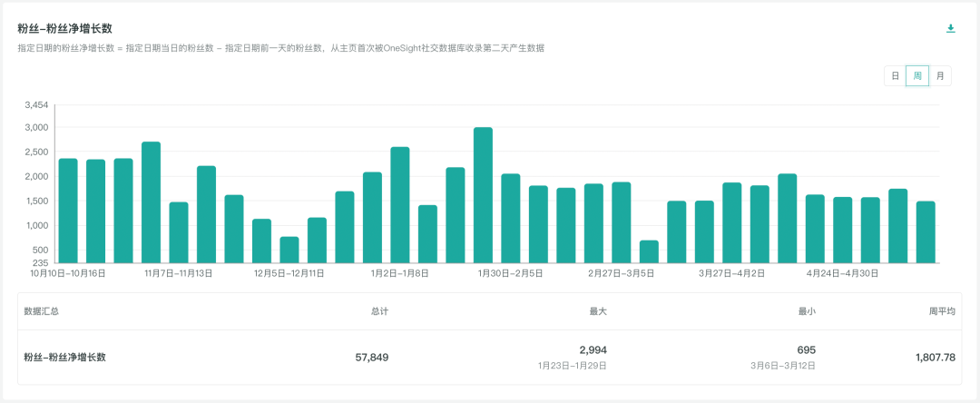980x403 pixels.
Task: Click the 总计 value 57,849
Action: point(371,358)
